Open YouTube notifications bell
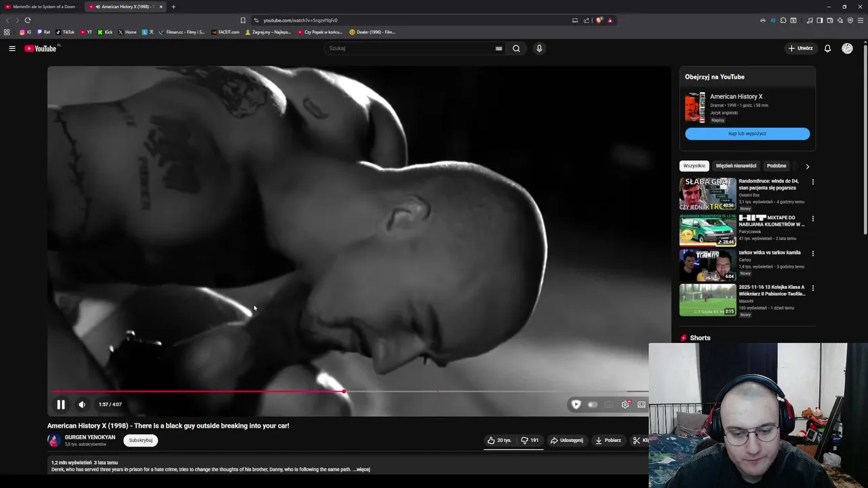This screenshot has height=488, width=868. [x=827, y=48]
